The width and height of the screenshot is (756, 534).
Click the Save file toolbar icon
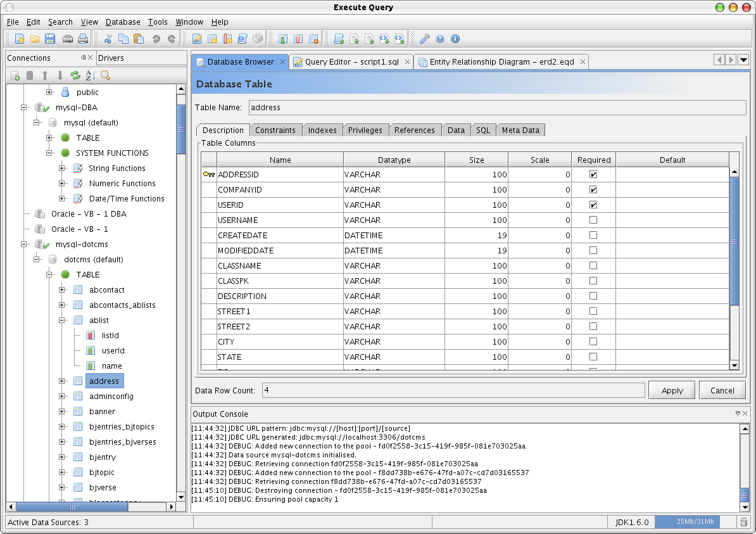tap(50, 39)
